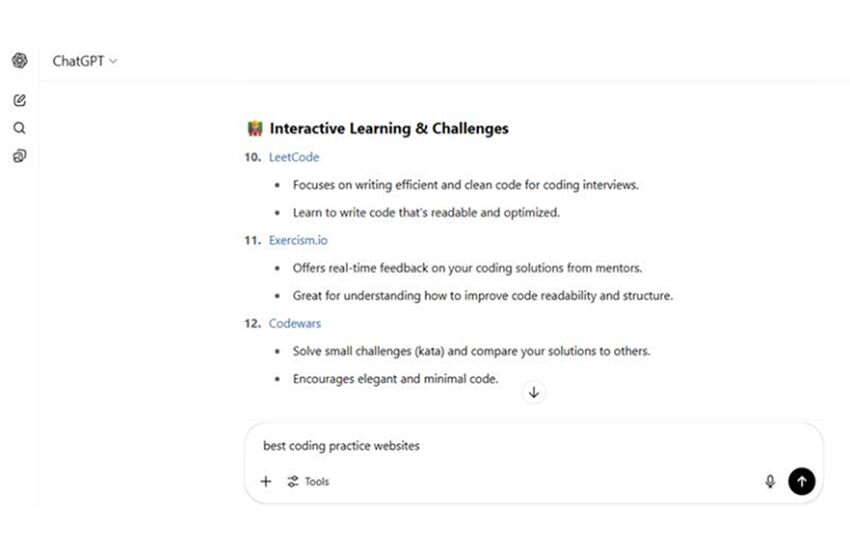The height and width of the screenshot is (550, 850).
Task: Open the Tools menu in the composer
Action: pyautogui.click(x=308, y=481)
